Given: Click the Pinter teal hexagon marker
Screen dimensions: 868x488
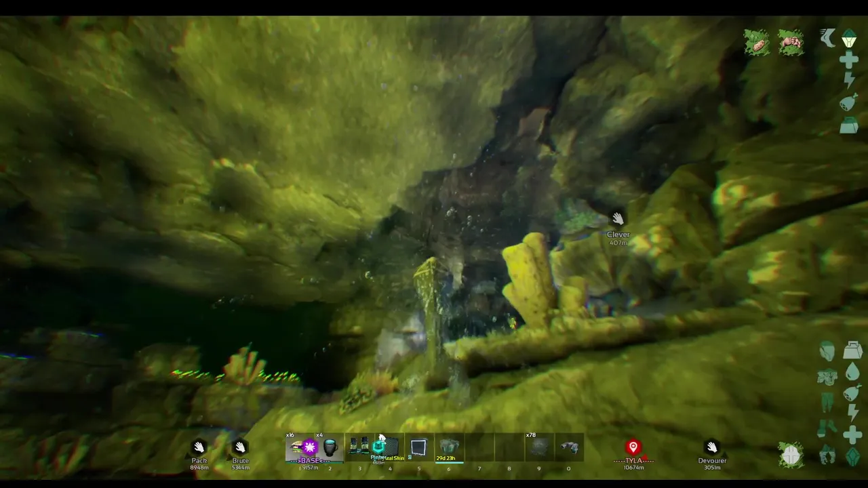Looking at the screenshot, I should 378,446.
